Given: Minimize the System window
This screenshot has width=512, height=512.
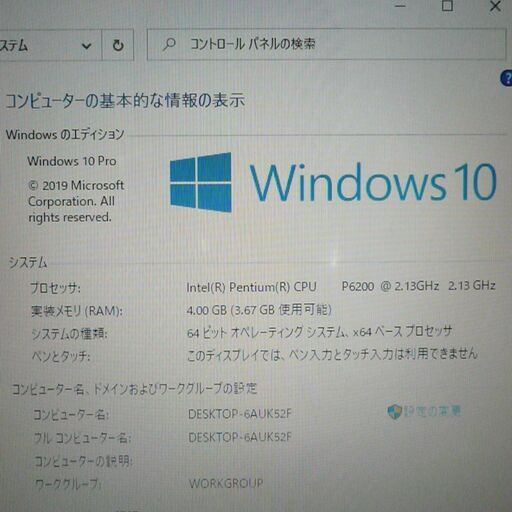Looking at the screenshot, I should [400, 6].
